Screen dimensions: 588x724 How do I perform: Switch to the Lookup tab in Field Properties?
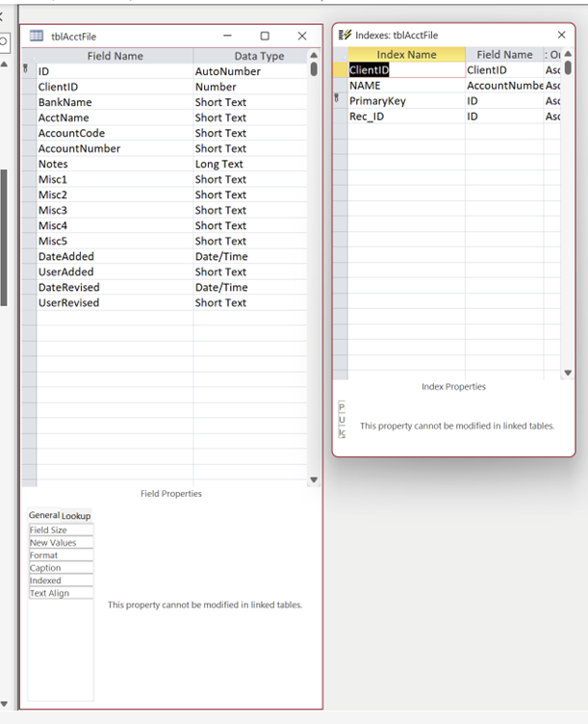click(x=76, y=516)
